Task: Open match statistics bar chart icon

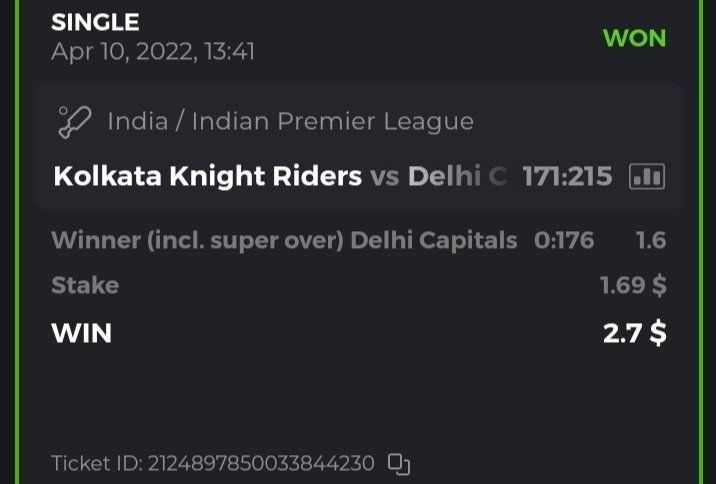Action: click(646, 177)
